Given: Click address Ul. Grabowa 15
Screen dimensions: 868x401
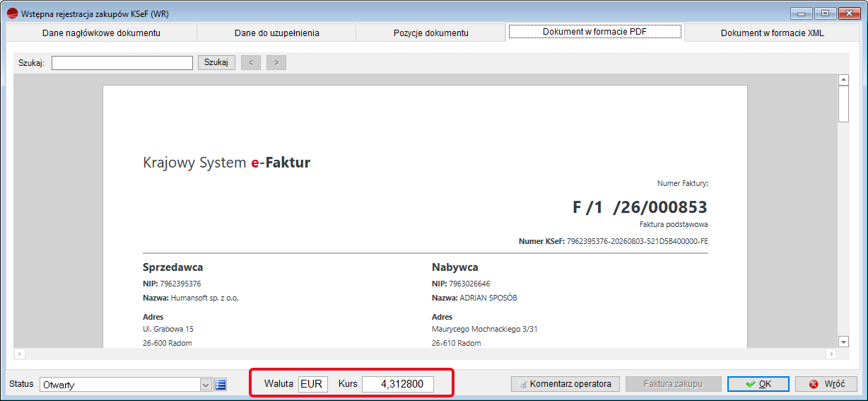Looking at the screenshot, I should tap(168, 329).
